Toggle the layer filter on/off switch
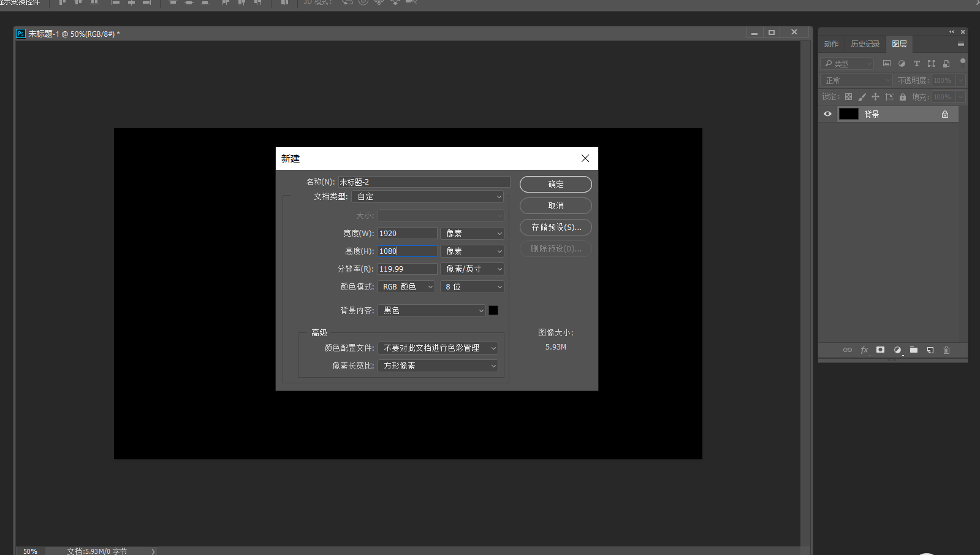This screenshot has width=980, height=555. pyautogui.click(x=962, y=61)
